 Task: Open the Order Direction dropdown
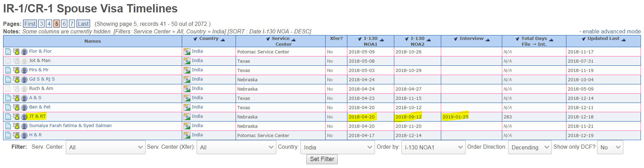(529, 147)
